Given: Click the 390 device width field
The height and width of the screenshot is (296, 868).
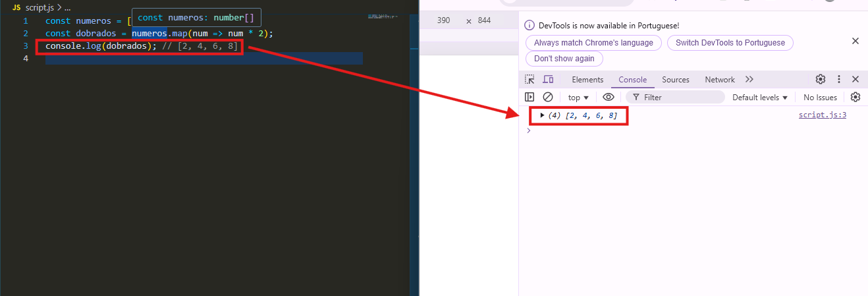Looking at the screenshot, I should (443, 20).
